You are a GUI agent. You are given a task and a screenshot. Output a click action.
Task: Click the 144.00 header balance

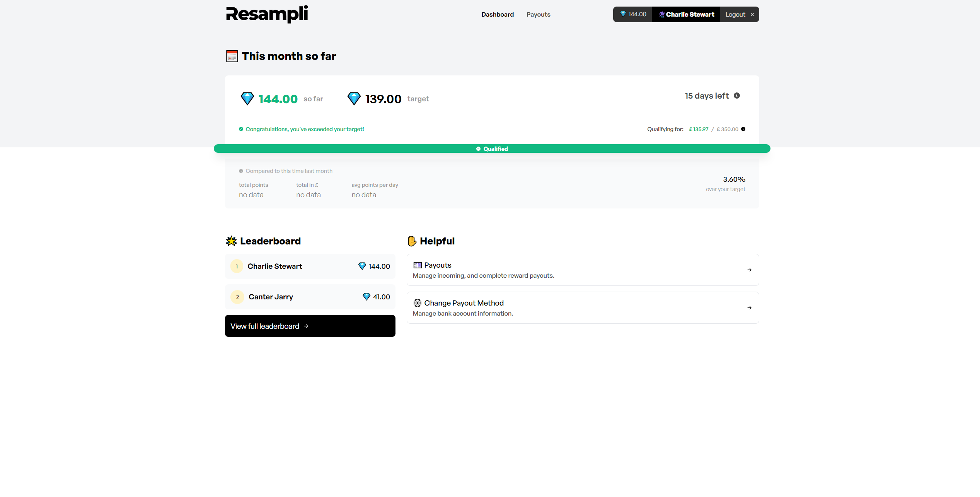637,14
